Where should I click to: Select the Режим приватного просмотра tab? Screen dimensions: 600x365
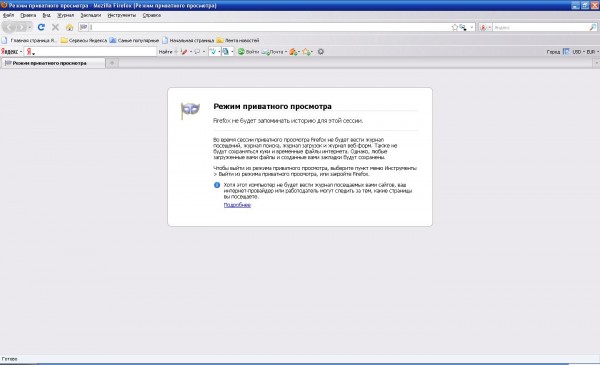(53, 63)
